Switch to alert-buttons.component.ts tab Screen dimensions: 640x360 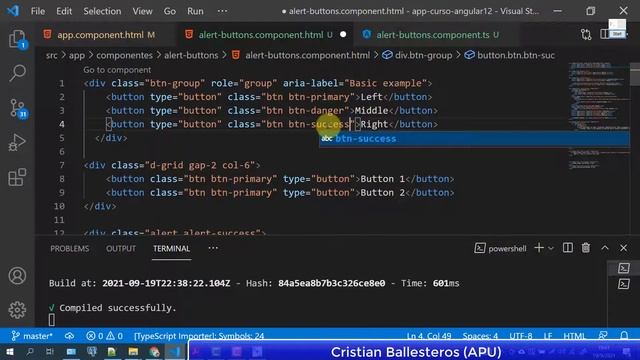433,35
